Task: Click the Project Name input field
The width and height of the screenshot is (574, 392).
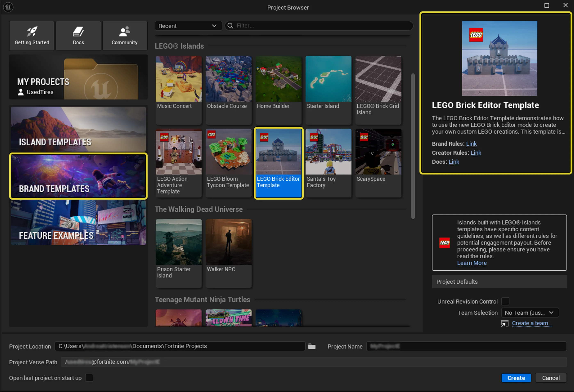Action: (466, 346)
